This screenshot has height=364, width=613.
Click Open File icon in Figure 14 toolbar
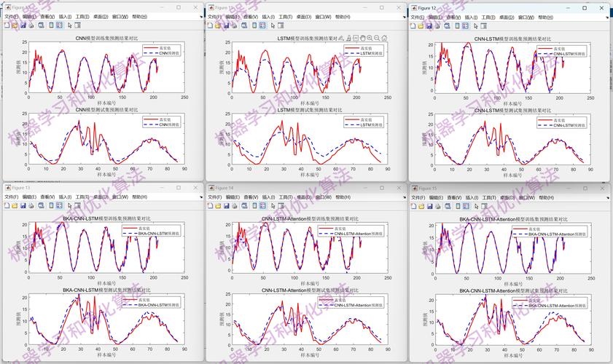point(218,206)
